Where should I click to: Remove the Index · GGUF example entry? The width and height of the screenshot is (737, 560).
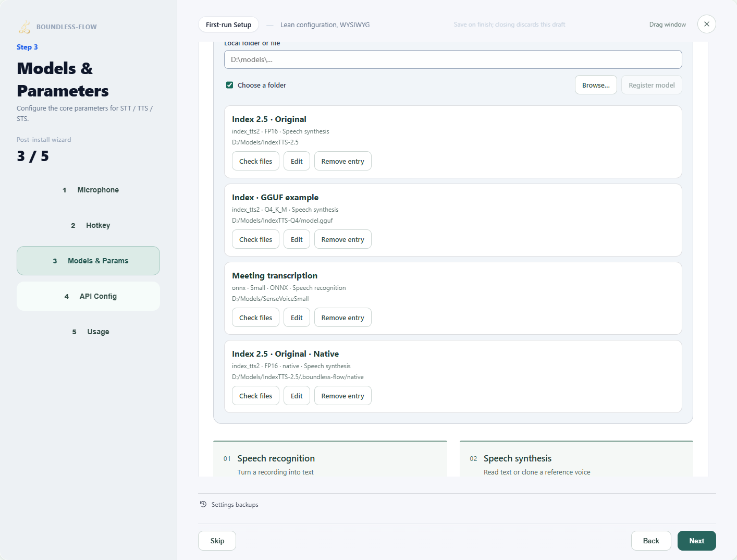[x=343, y=239]
